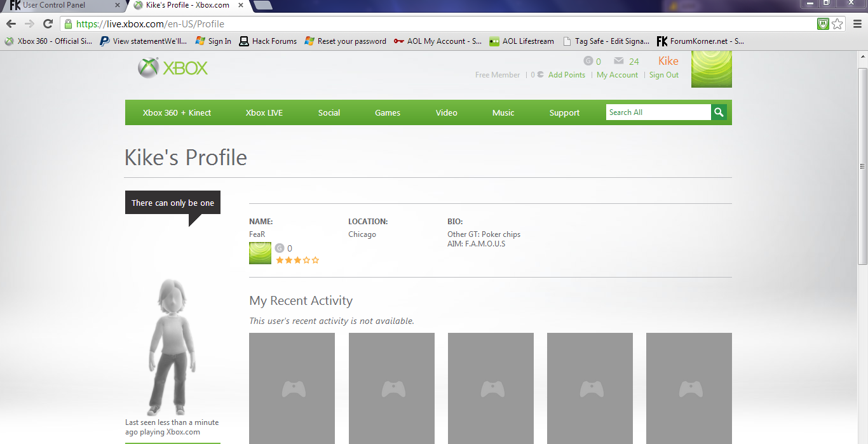The image size is (868, 444).
Task: Open the PayPal View statement bookmark
Action: pyautogui.click(x=144, y=41)
